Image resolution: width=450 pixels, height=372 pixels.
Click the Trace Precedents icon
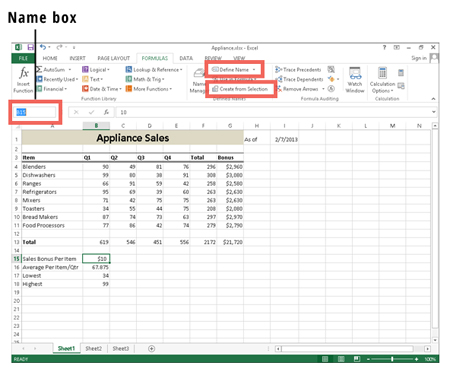(x=278, y=70)
